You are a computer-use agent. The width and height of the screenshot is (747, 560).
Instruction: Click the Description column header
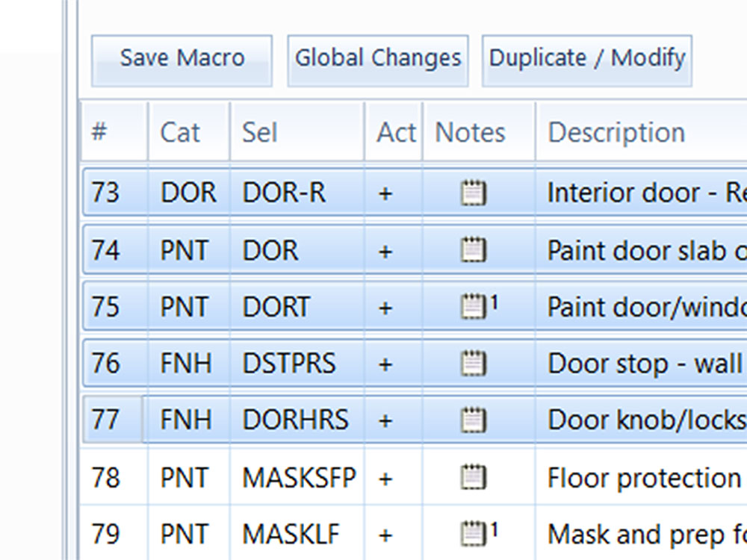point(616,133)
